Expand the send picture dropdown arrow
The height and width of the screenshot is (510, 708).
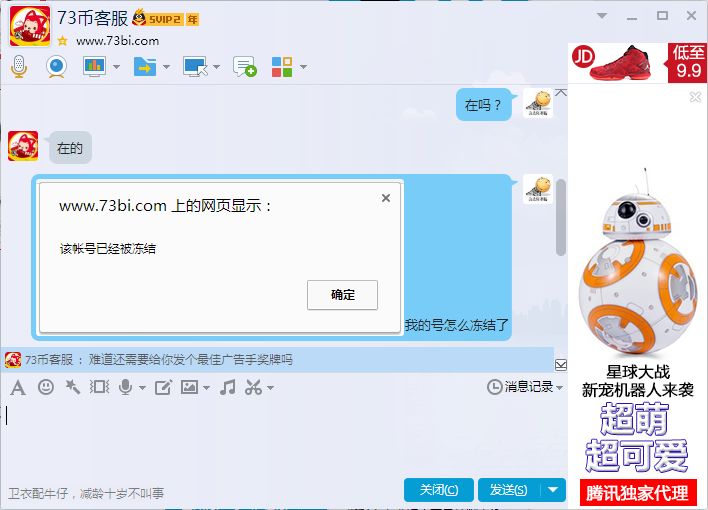(x=206, y=388)
